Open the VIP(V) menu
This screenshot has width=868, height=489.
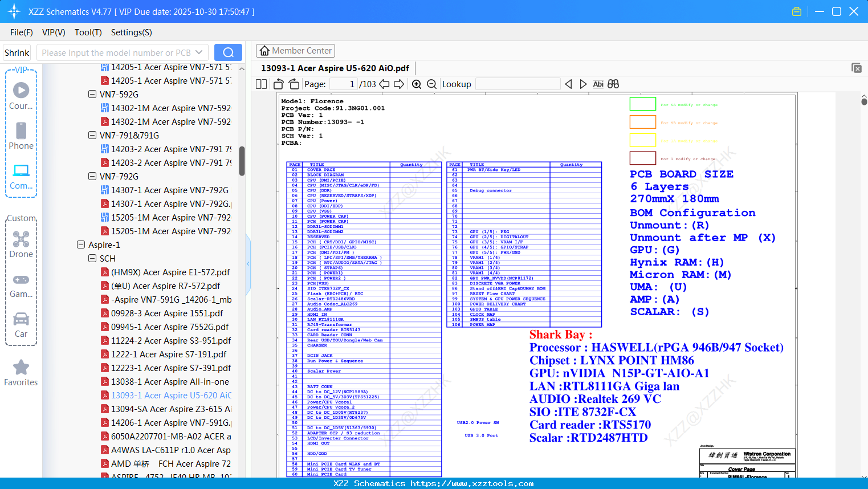click(x=54, y=32)
